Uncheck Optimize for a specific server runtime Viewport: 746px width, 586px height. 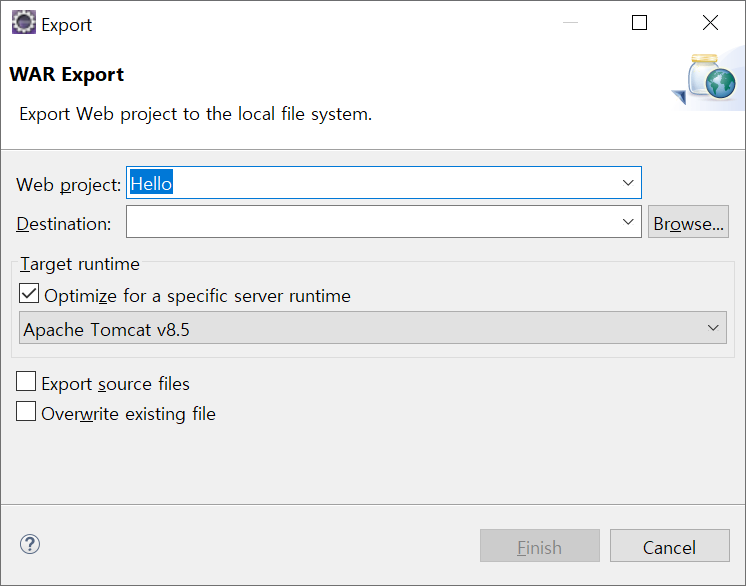click(29, 293)
